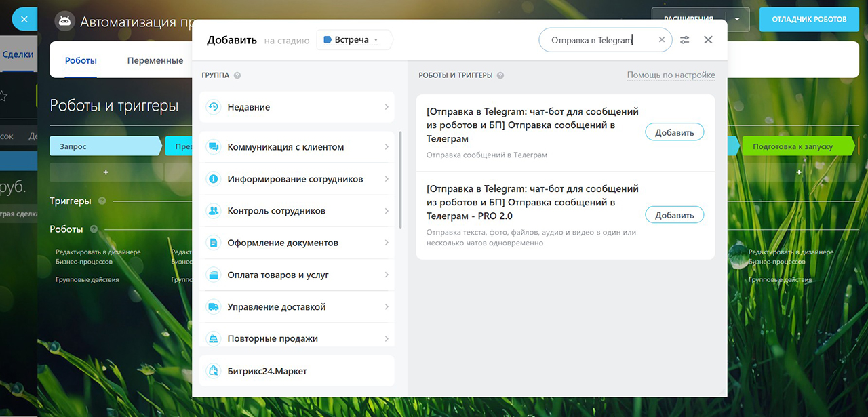The image size is (868, 417).
Task: Add the Telegram PRO 2.0 robot
Action: (x=674, y=215)
